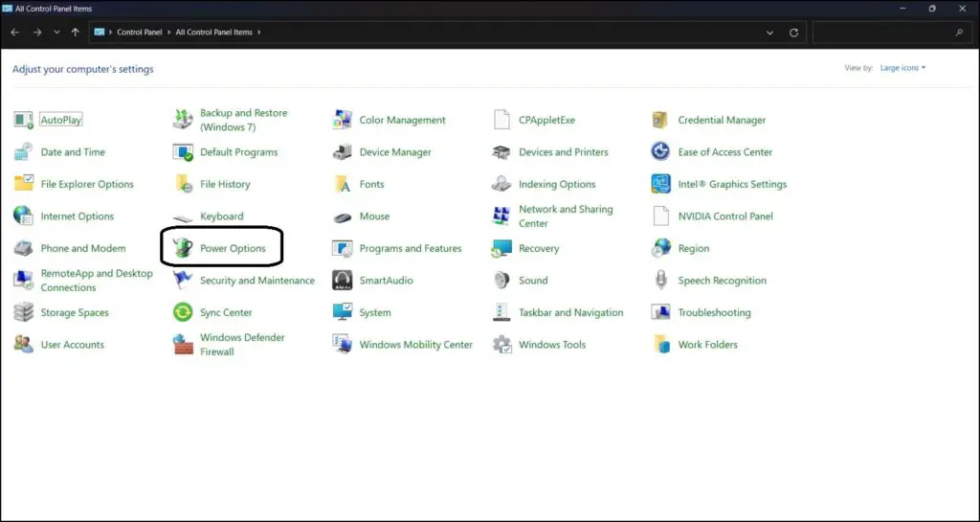The height and width of the screenshot is (522, 980).
Task: Open the NVIDIA Control Panel icon
Action: pos(660,216)
